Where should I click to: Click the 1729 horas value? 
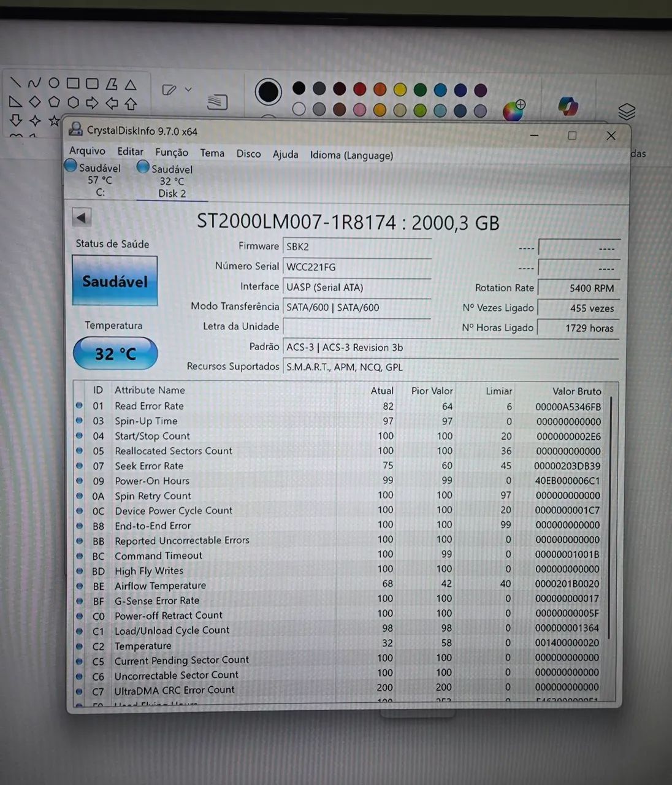pos(579,328)
